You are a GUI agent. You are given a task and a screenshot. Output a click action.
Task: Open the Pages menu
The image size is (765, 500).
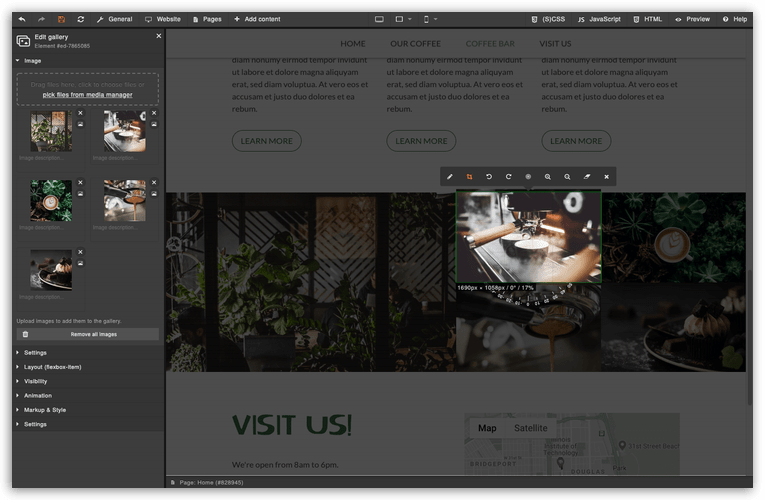pos(207,19)
